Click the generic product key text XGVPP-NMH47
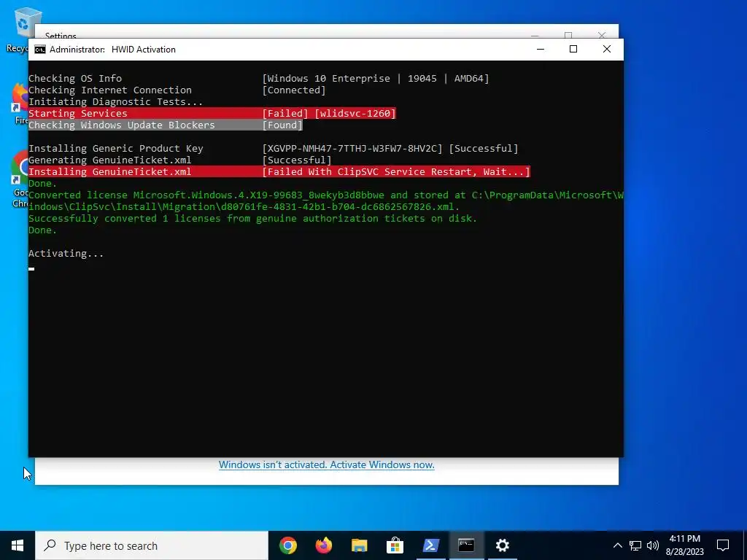 (x=352, y=149)
